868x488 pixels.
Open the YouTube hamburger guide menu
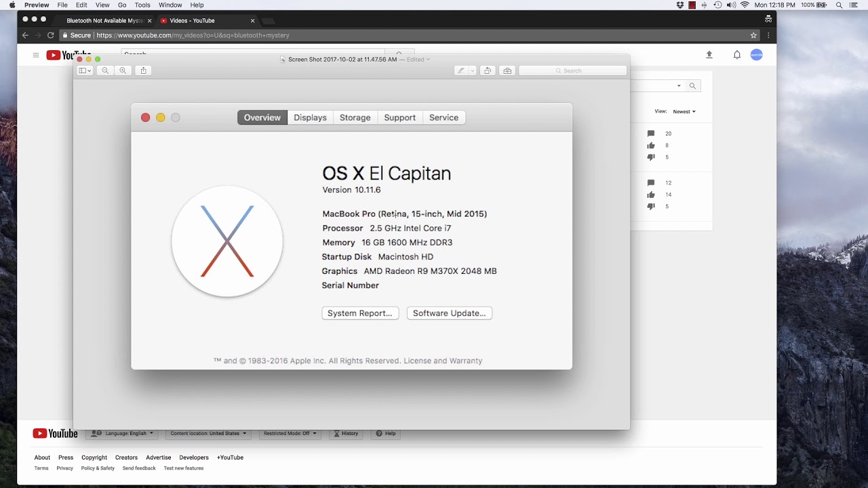point(36,55)
